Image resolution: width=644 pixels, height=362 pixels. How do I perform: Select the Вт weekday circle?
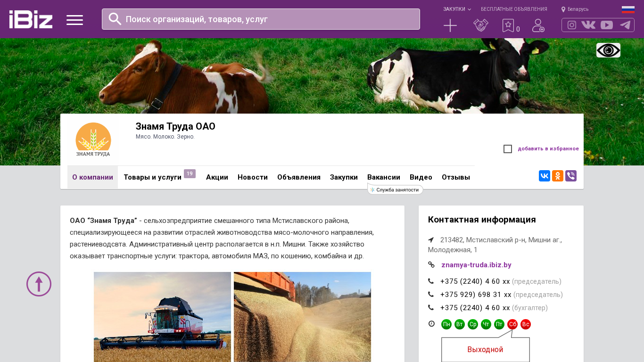460,324
